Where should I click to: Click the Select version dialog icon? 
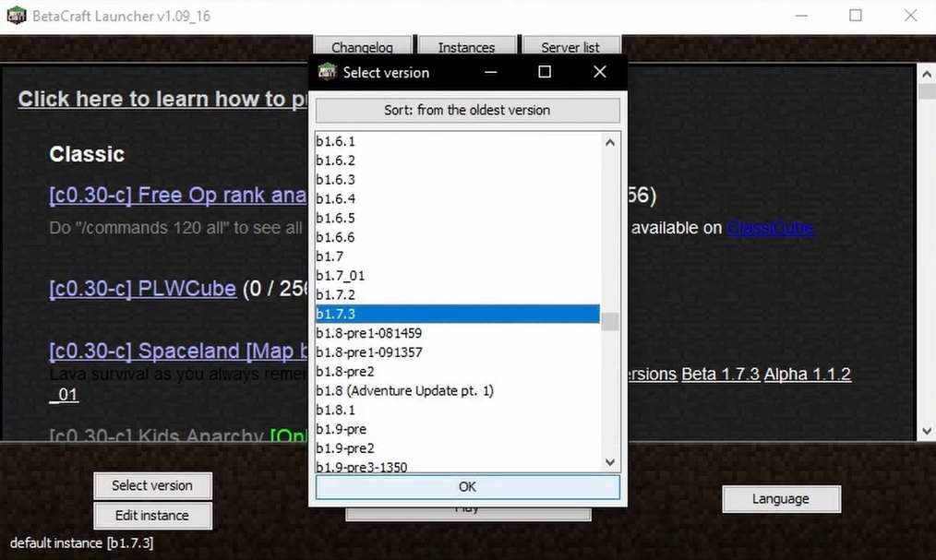(x=327, y=72)
